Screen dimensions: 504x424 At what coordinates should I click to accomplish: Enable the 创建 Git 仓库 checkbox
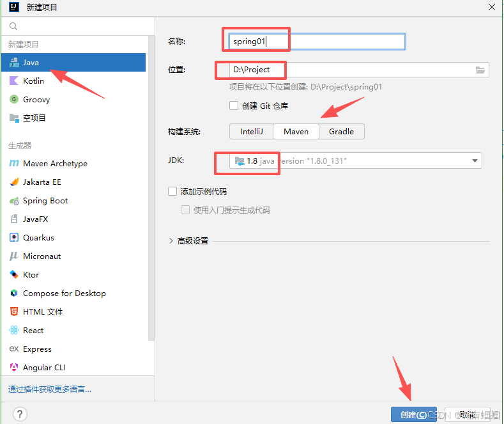pos(234,106)
